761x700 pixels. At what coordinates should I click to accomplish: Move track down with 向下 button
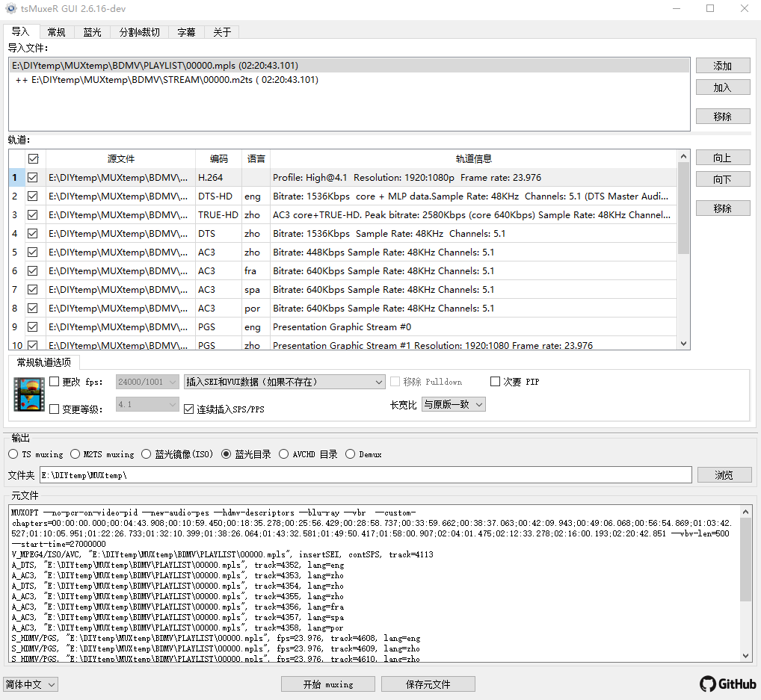723,179
